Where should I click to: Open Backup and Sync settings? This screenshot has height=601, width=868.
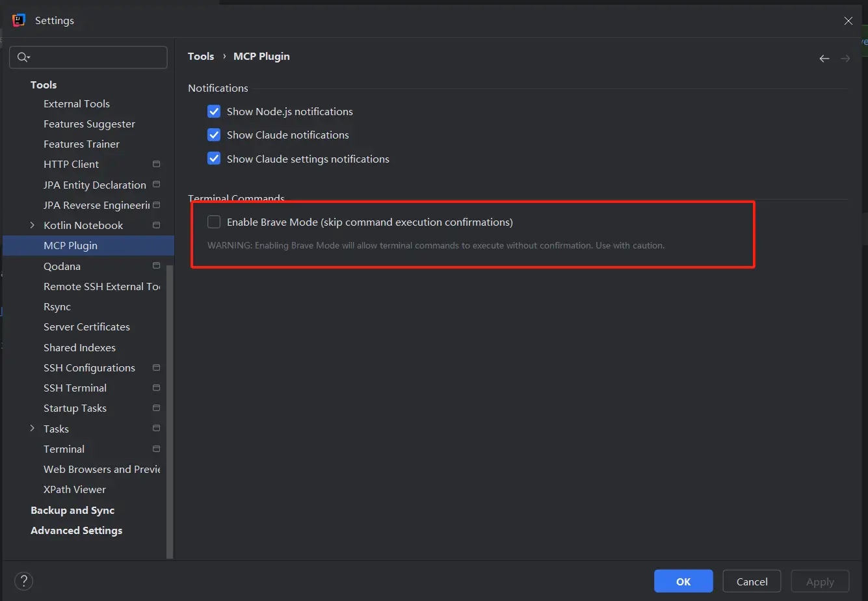(72, 510)
